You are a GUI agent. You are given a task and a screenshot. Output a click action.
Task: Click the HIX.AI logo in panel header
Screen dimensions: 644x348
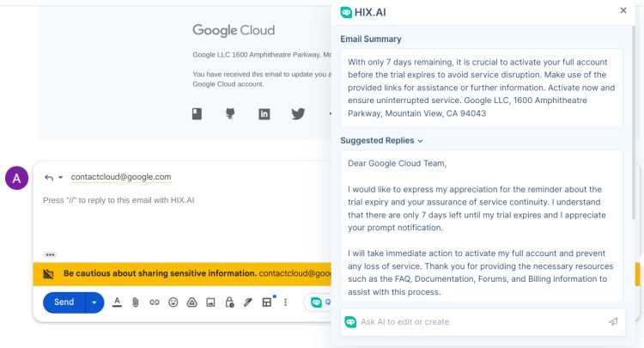(363, 12)
